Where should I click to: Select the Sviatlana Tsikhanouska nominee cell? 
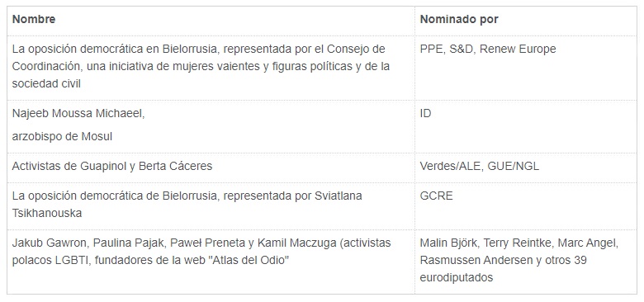pyautogui.click(x=211, y=205)
